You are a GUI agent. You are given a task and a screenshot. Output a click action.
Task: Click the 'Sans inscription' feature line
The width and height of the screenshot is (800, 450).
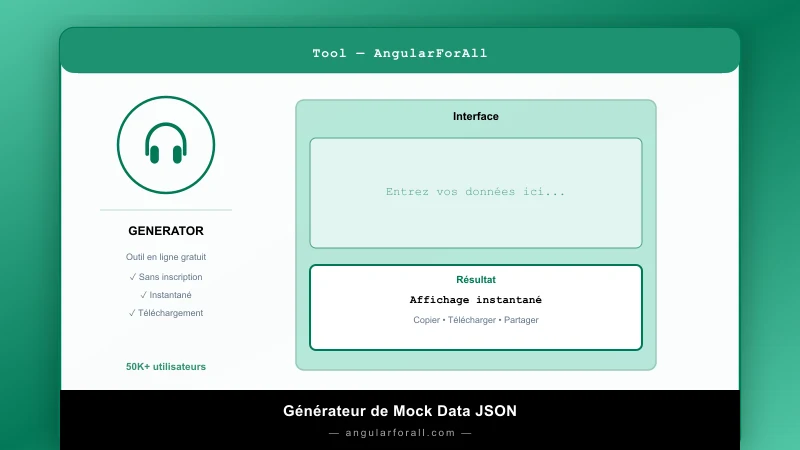point(166,277)
